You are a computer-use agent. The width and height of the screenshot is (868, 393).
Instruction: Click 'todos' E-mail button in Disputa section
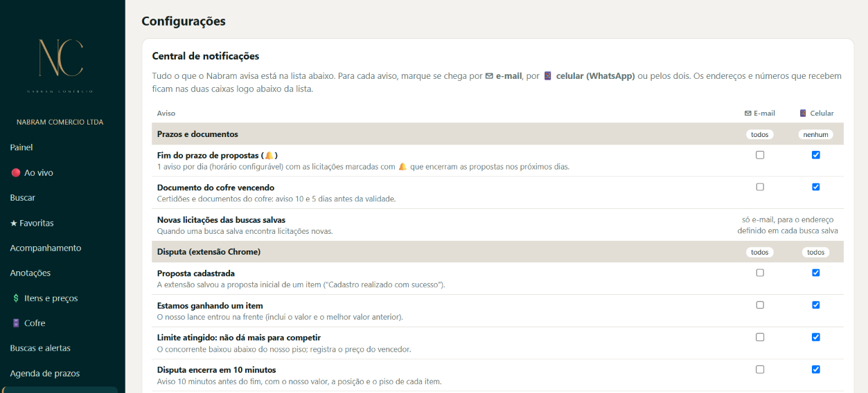click(x=760, y=253)
